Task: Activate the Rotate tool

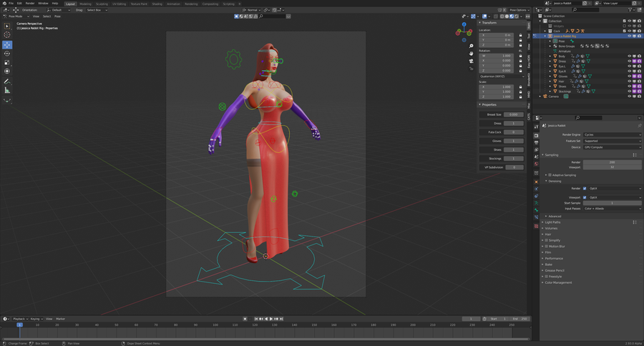Action: tap(7, 54)
